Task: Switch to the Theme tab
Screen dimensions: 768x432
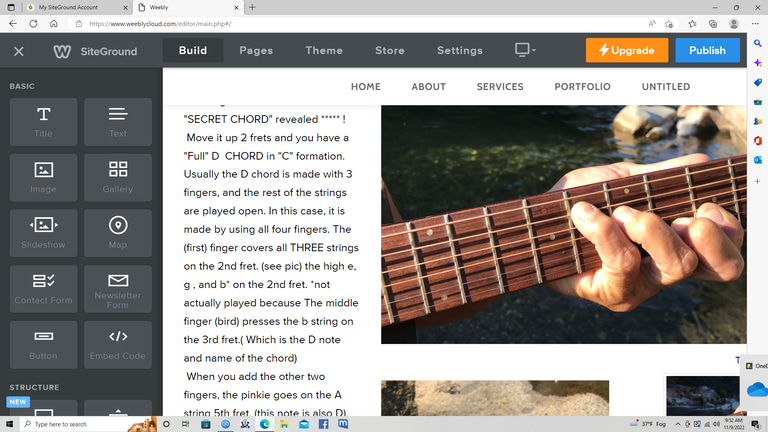Action: (x=324, y=50)
